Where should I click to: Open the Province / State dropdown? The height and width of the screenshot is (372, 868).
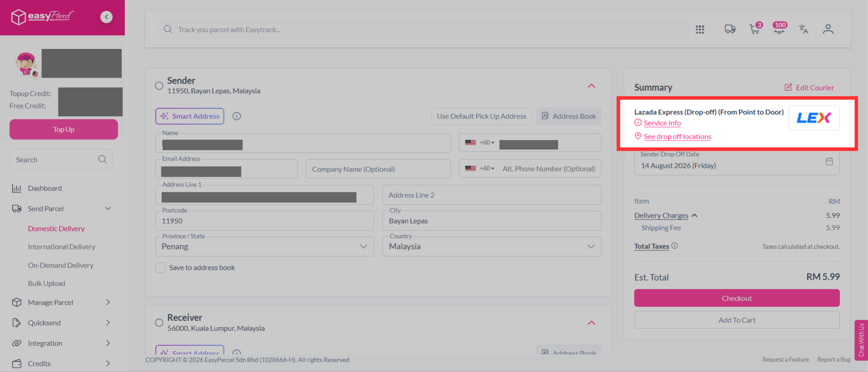click(264, 246)
